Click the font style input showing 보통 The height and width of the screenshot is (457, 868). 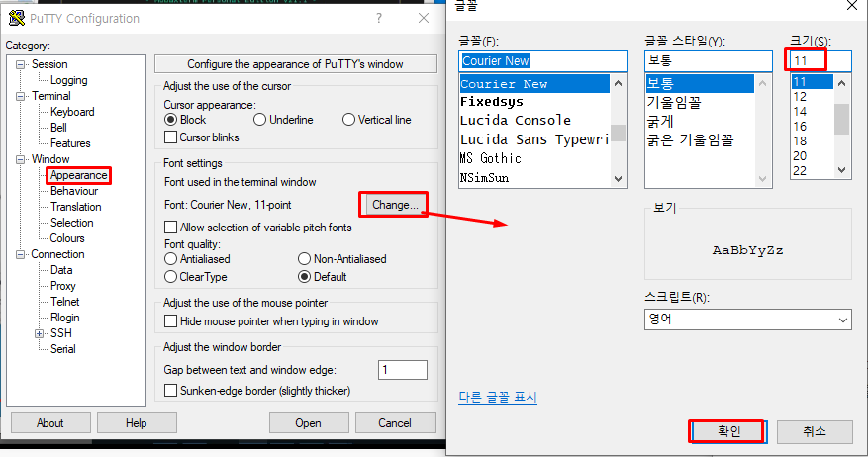point(708,61)
